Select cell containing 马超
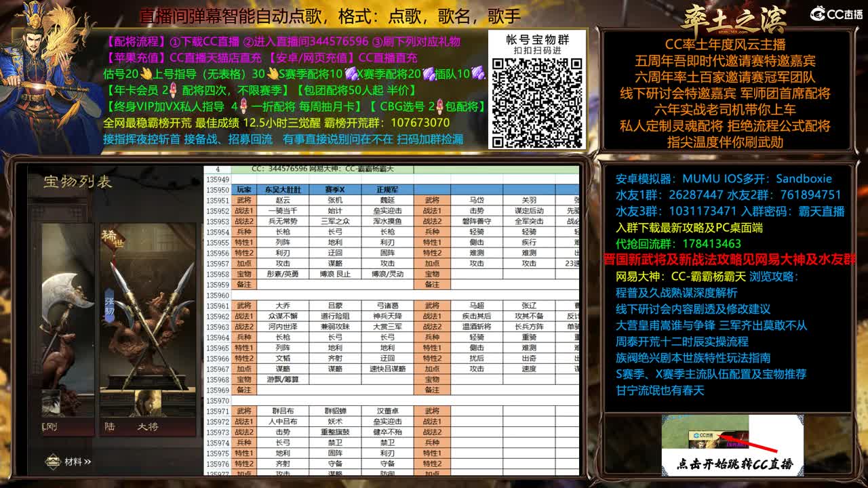868x488 pixels. click(x=477, y=306)
